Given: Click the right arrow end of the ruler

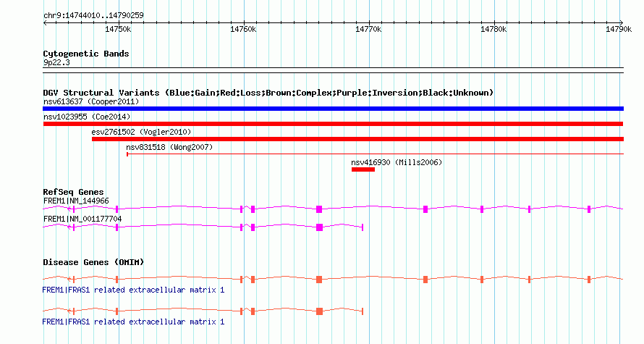Looking at the screenshot, I should tap(622, 23).
